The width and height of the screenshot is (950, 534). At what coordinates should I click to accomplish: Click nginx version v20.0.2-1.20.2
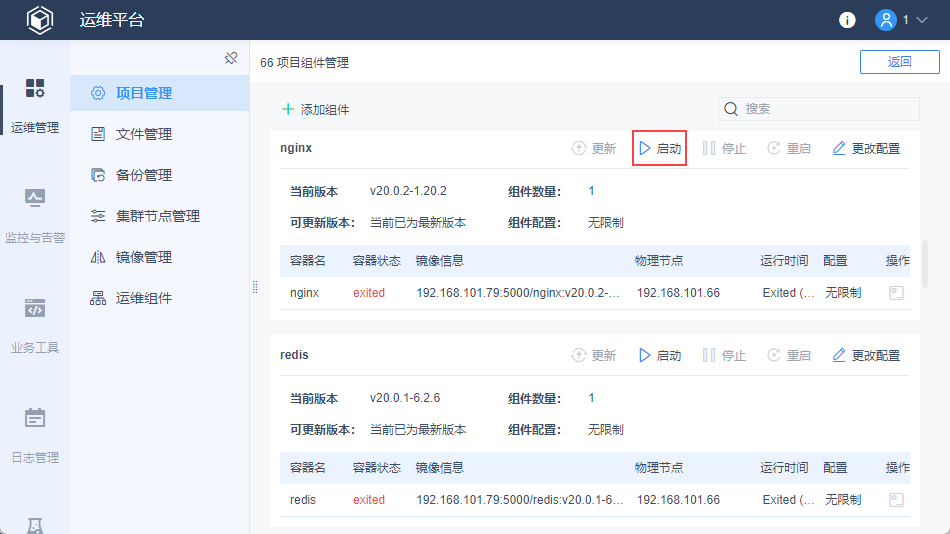coord(408,191)
